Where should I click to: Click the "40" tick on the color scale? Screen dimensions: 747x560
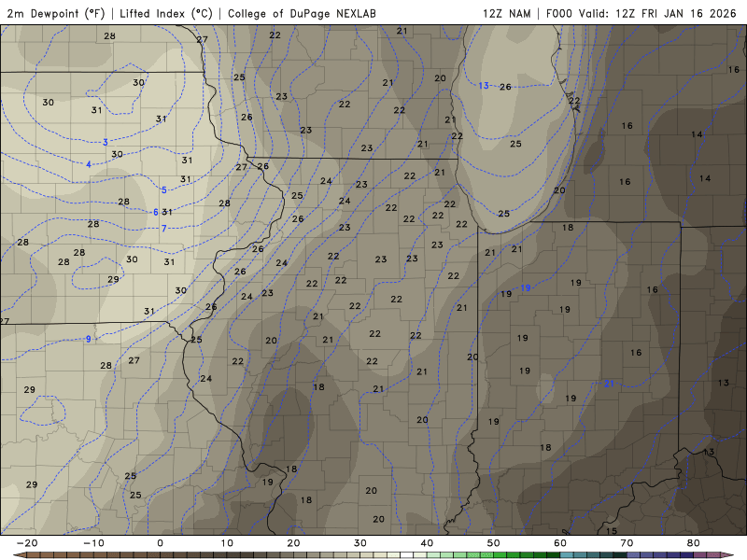tap(427, 543)
